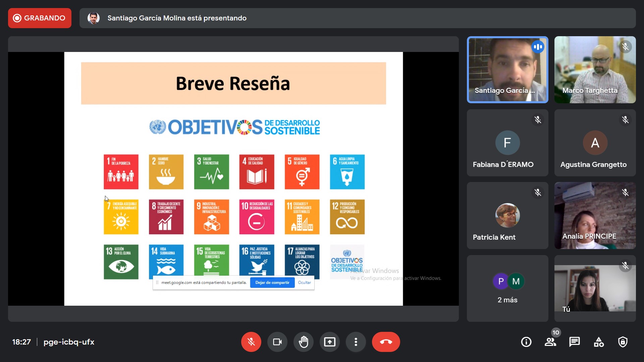Screen dimensions: 644x362
Task: Click SDG 8 Trabajo decente tile
Action: (166, 217)
